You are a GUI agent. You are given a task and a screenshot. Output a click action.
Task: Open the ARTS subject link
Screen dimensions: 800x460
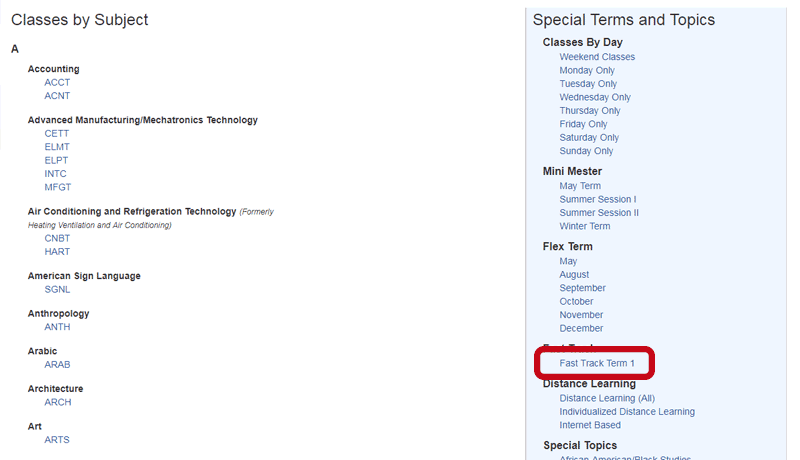pyautogui.click(x=57, y=440)
